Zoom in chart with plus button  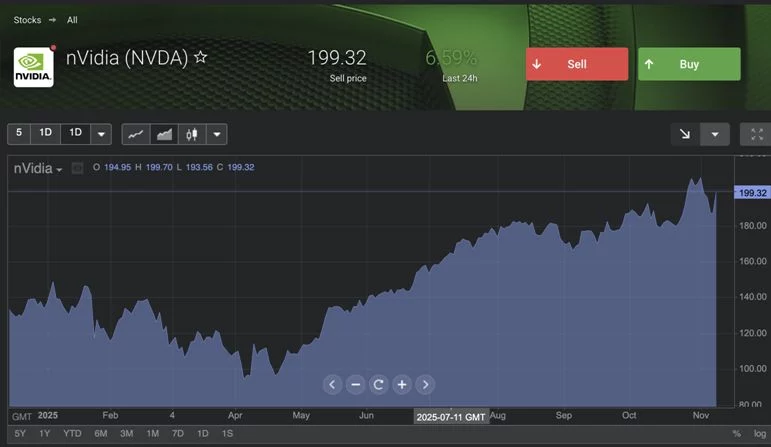pos(402,385)
